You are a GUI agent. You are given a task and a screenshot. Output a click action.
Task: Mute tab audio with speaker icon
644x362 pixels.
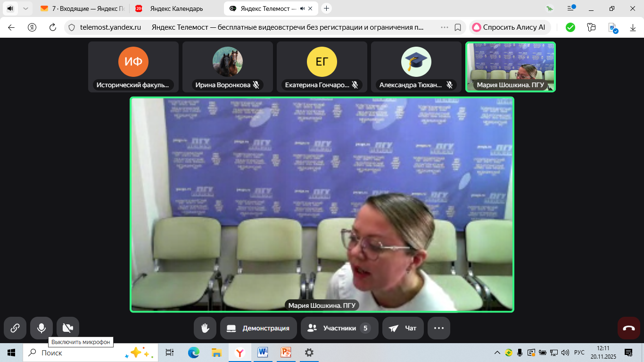10,8
